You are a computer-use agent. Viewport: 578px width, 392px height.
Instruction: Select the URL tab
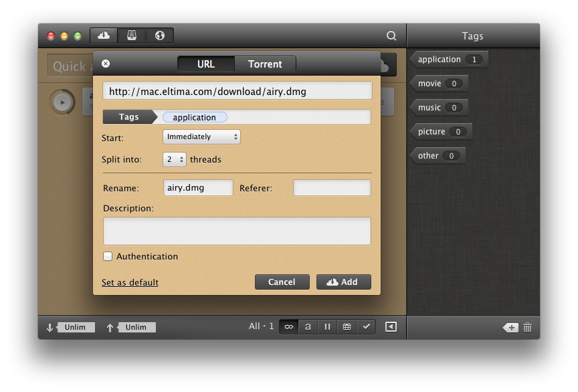(x=206, y=64)
